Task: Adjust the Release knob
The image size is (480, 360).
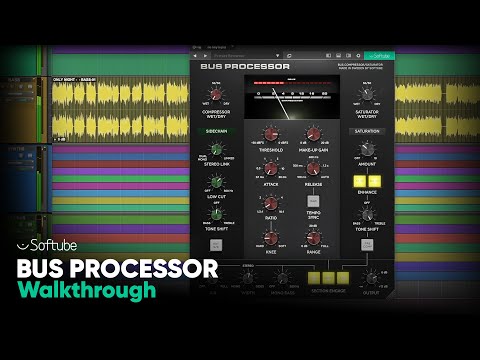Action: 313,169
